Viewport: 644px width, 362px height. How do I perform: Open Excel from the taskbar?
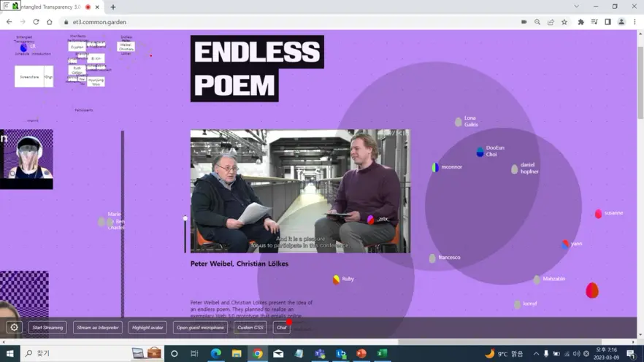(383, 353)
